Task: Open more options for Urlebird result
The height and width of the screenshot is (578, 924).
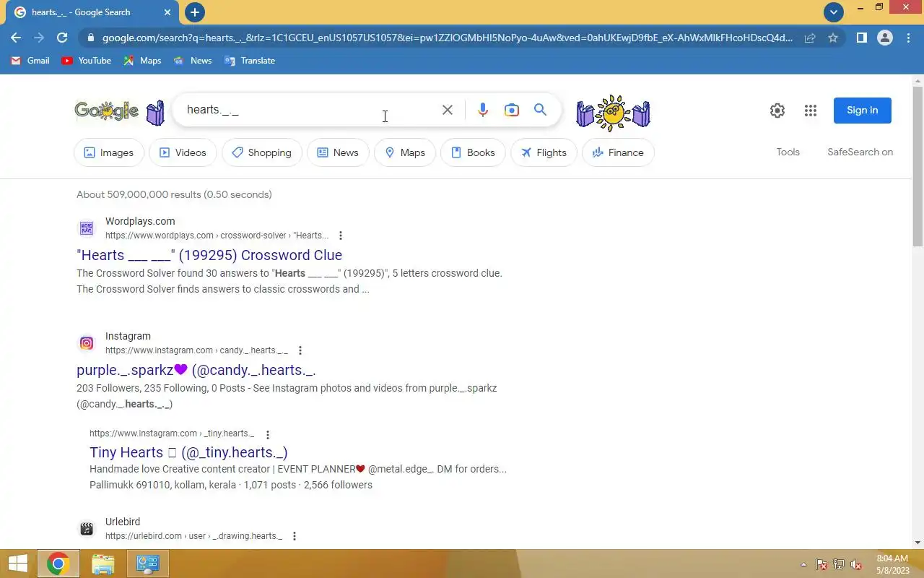Action: pos(294,536)
